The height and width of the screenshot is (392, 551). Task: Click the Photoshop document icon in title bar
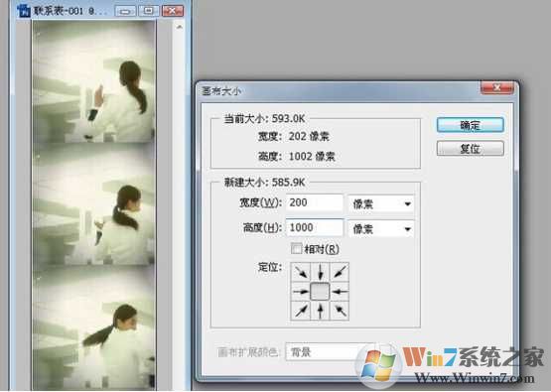click(24, 10)
